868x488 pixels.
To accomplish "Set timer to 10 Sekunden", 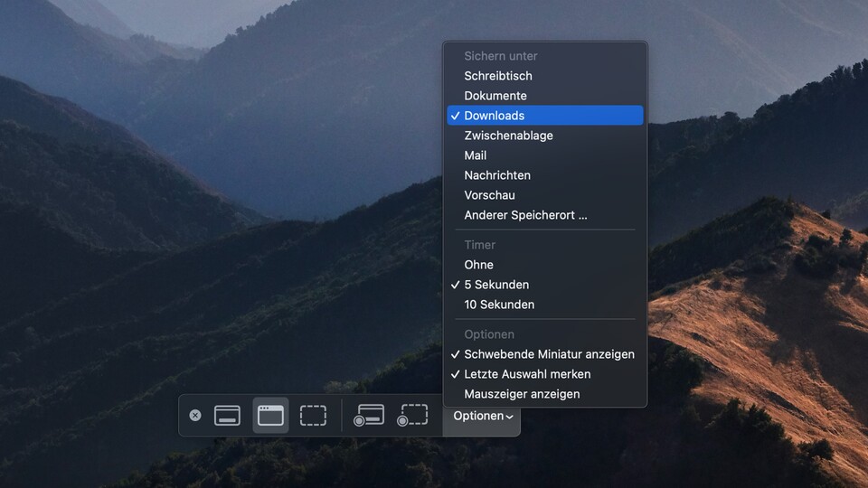I will click(x=545, y=305).
